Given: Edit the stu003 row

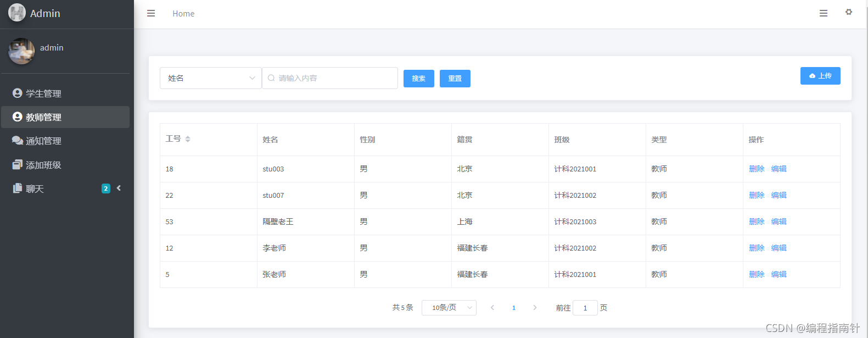Looking at the screenshot, I should coord(779,169).
